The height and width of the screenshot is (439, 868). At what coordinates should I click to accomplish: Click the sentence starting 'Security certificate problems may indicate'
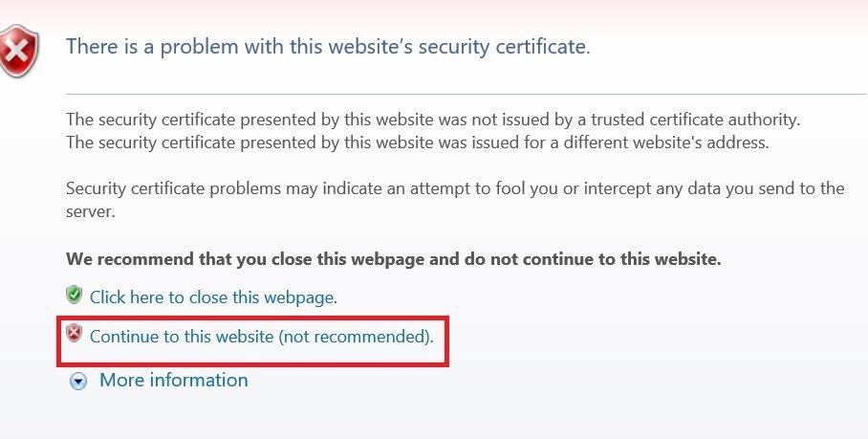454,188
